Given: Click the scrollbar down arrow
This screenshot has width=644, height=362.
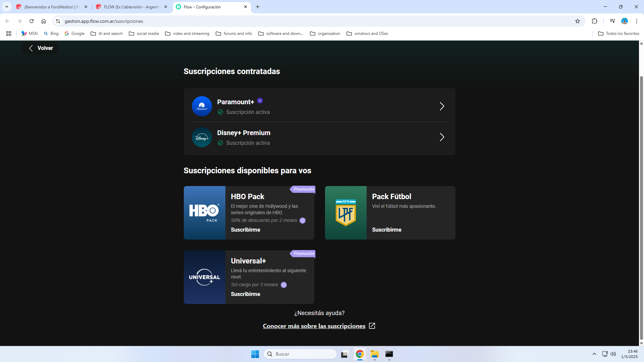Looking at the screenshot, I should coord(641,343).
